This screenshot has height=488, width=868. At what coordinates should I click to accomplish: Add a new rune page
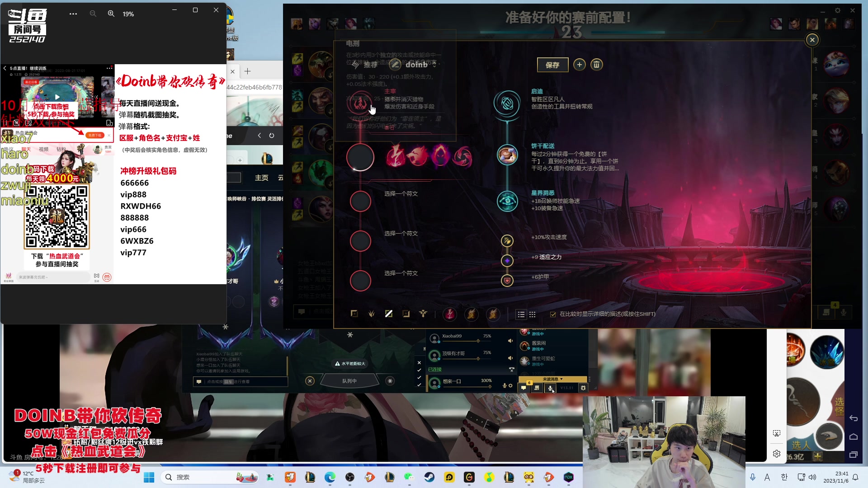pyautogui.click(x=580, y=65)
